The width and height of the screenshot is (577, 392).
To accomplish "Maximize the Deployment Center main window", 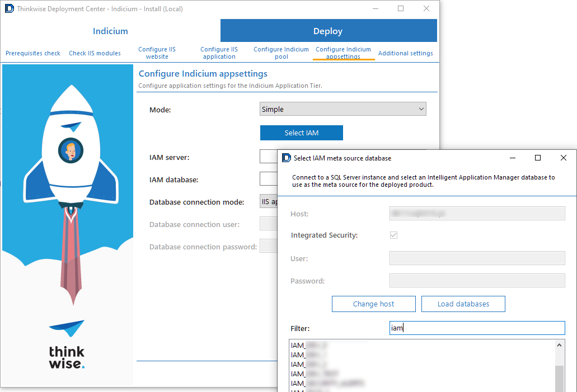I will click(x=401, y=8).
